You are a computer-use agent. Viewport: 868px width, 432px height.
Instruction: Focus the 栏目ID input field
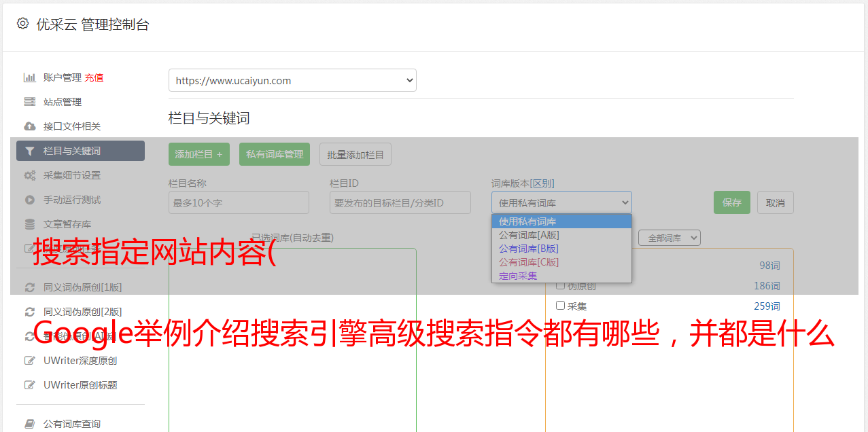(x=400, y=202)
